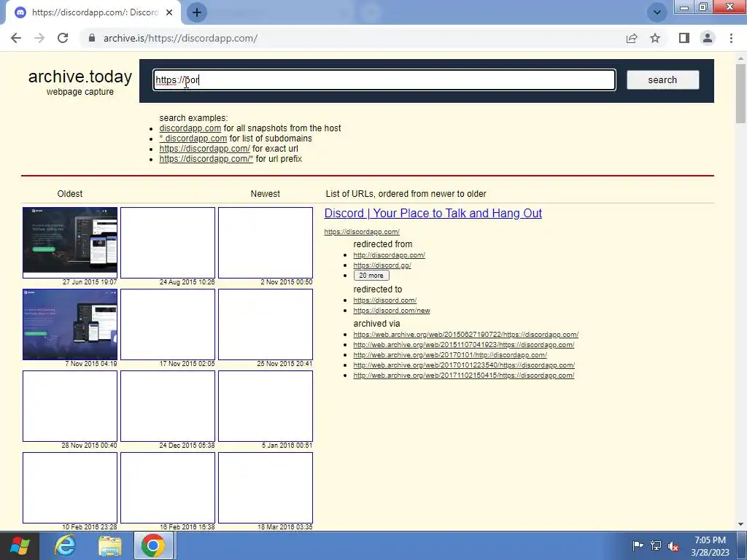Open the side panel icon
The height and width of the screenshot is (560, 747).
tap(684, 38)
